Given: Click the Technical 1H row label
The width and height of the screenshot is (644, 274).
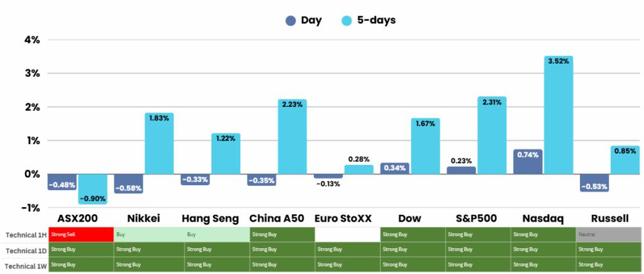Looking at the screenshot, I should tap(25, 234).
